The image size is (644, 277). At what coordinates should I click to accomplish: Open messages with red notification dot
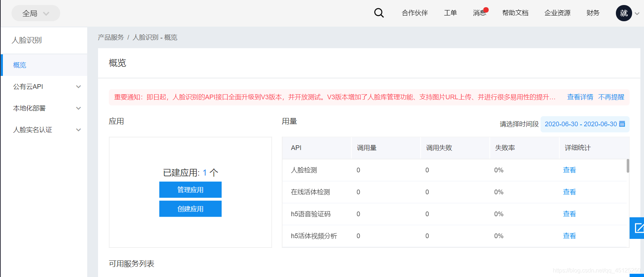[x=480, y=13]
